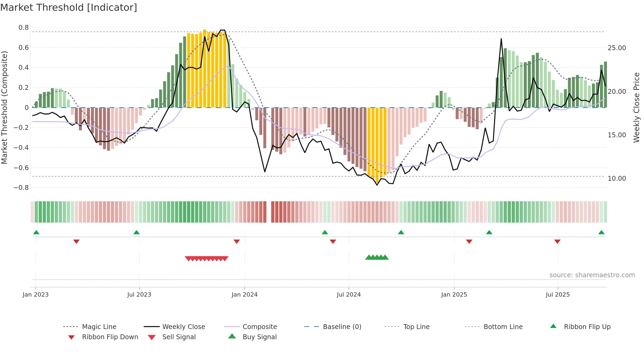This screenshot has width=644, height=362.
Task: Click the first buy signal marker in Aug 2024 cluster
Action: 369,257
